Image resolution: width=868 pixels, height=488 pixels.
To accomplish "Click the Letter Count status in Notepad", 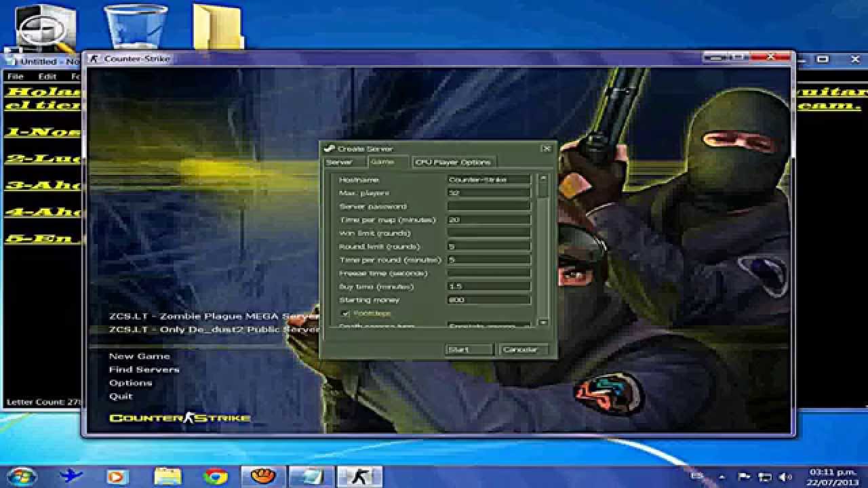I will click(43, 402).
